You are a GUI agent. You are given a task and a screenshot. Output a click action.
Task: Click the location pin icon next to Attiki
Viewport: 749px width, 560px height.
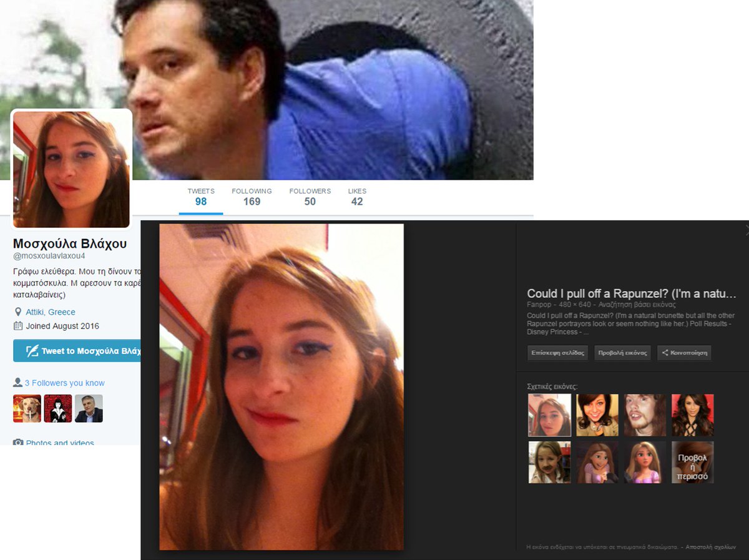(18, 312)
